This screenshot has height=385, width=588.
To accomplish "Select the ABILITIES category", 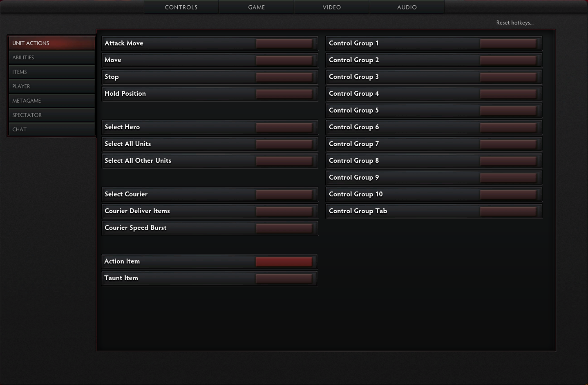I will [52, 57].
